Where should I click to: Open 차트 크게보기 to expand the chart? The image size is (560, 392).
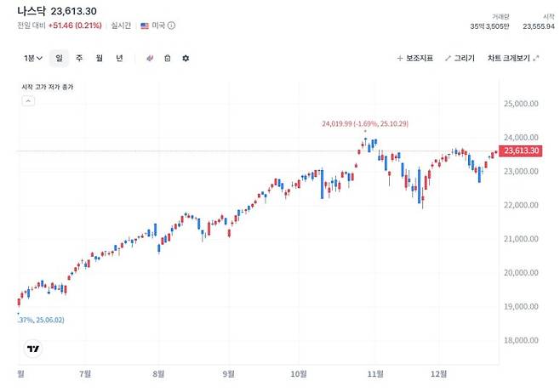click(508, 58)
